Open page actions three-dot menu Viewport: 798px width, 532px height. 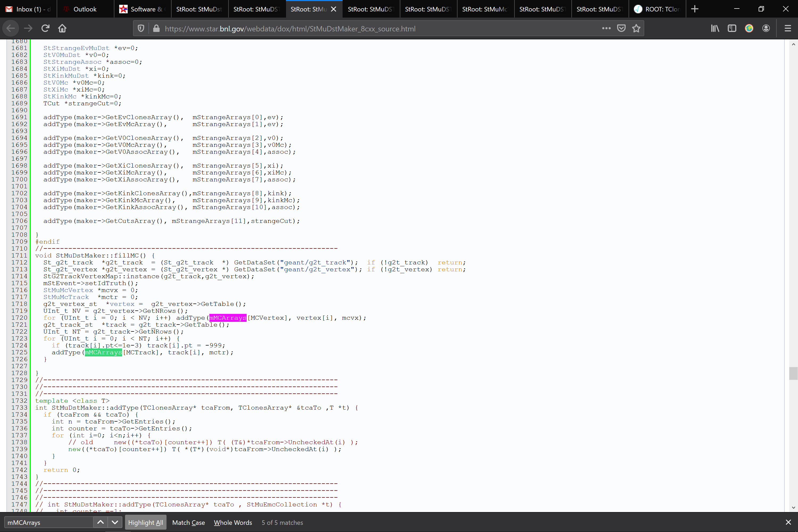click(606, 28)
